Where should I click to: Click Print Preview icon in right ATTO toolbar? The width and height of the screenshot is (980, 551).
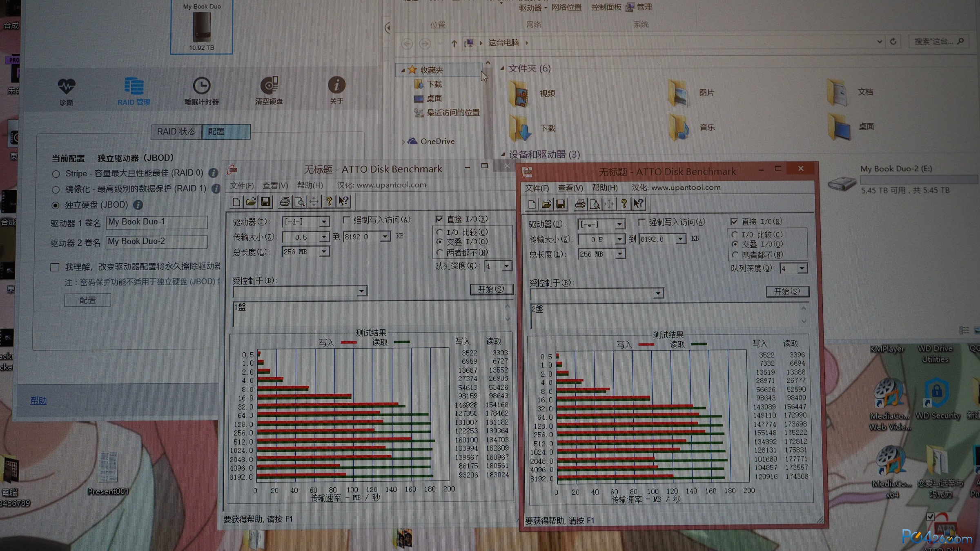pyautogui.click(x=595, y=204)
